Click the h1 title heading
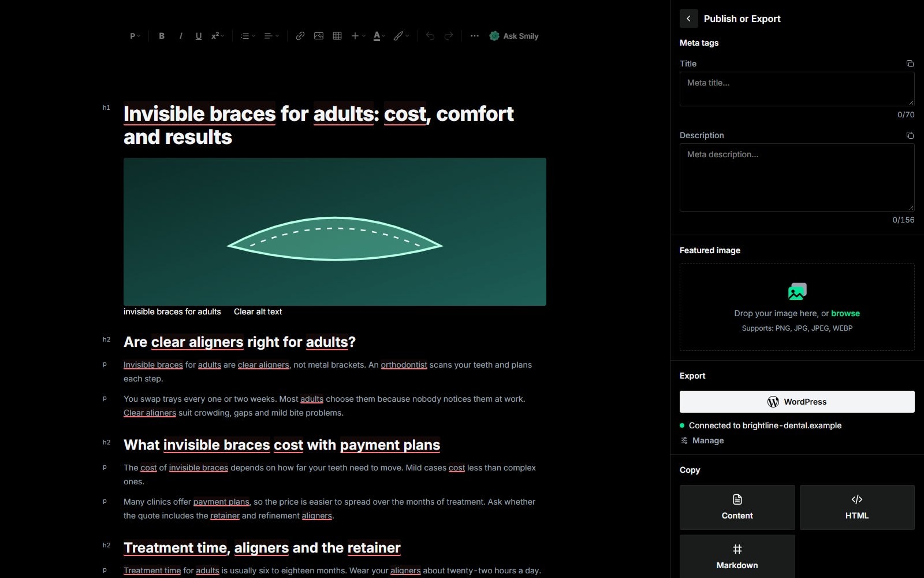Image resolution: width=924 pixels, height=578 pixels. click(319, 125)
